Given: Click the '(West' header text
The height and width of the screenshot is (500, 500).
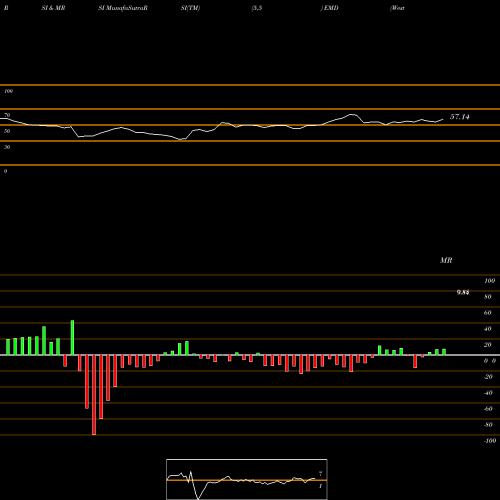Looking at the screenshot, I should [x=397, y=8].
